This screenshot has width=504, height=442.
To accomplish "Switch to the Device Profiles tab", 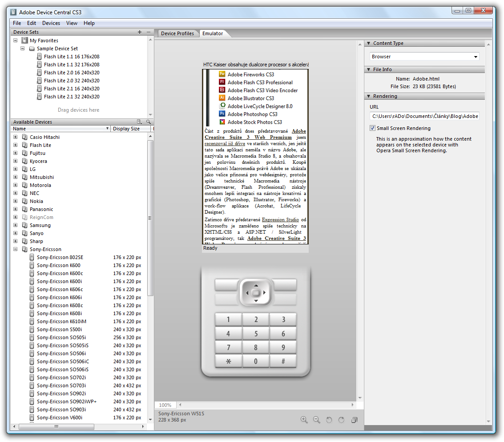I will 177,33.
